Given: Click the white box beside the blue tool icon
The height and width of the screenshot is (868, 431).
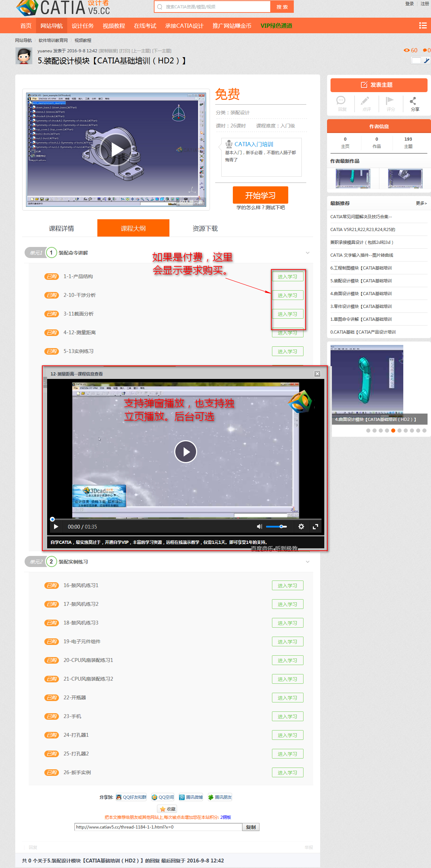Looking at the screenshot, I should [x=416, y=61].
